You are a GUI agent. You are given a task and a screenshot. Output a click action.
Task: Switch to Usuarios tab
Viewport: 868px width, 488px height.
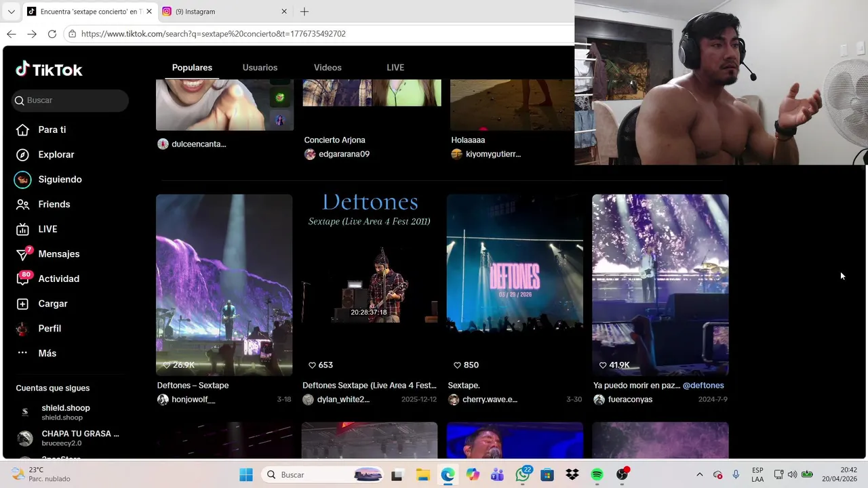point(260,68)
